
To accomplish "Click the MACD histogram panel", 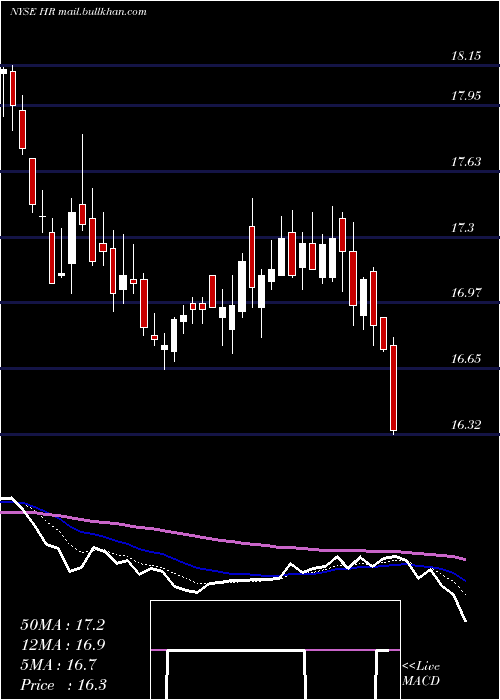I will 275,650.
